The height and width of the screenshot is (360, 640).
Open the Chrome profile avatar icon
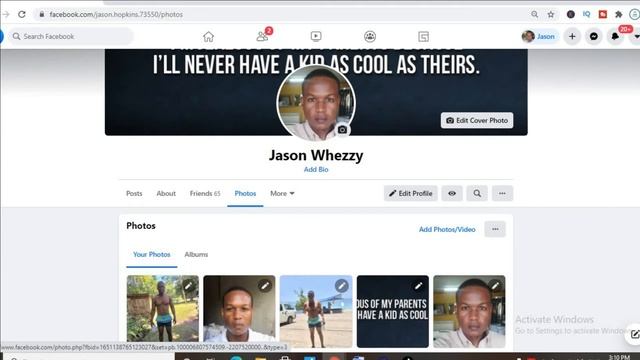(x=635, y=14)
